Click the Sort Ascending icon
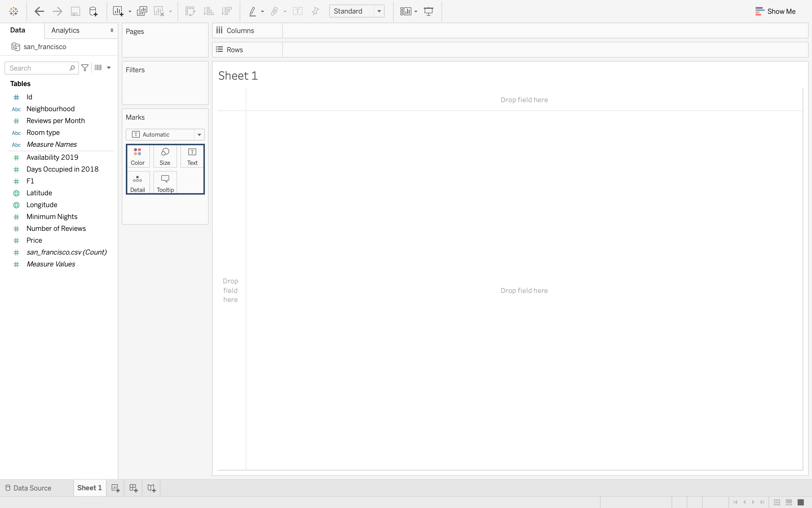 [208, 11]
